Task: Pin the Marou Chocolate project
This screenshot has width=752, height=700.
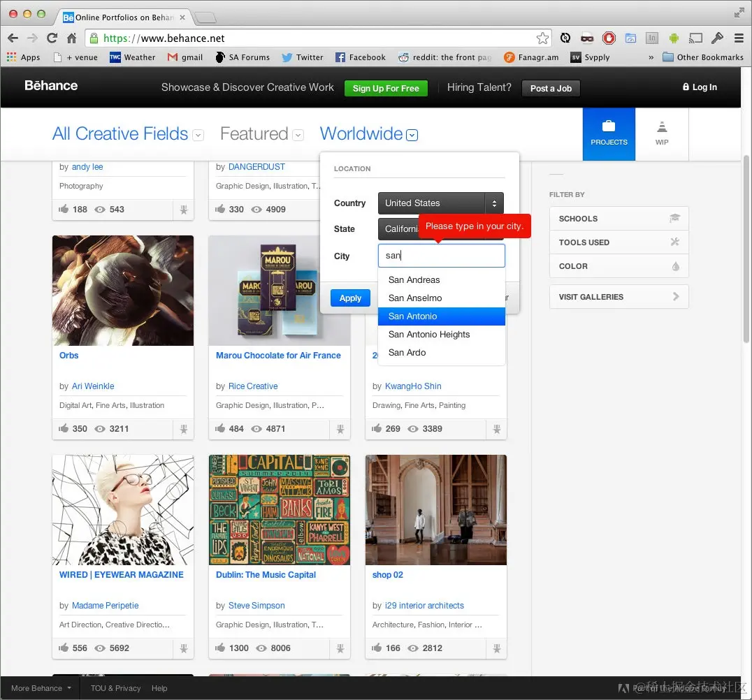Action: point(340,429)
